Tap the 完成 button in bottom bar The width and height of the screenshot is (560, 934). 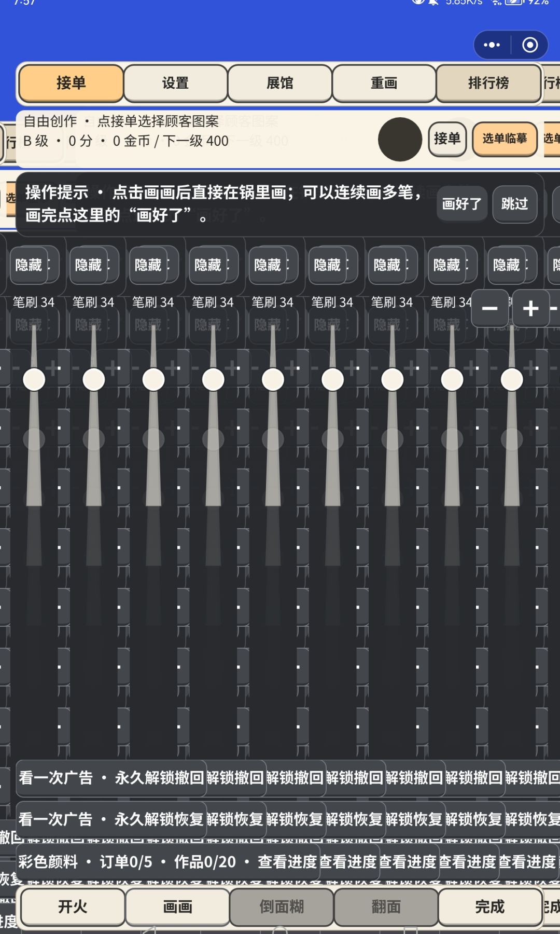coord(490,906)
